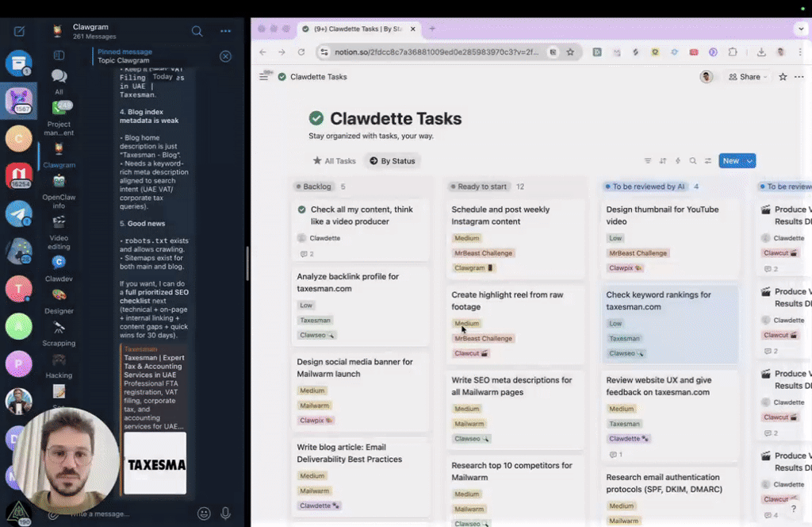Open the Taxesman link preview thumbnail
812x527 pixels.
155,464
